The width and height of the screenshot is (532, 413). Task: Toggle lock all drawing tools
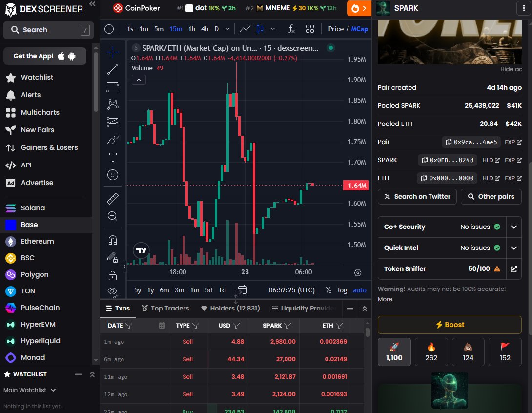[x=113, y=275]
